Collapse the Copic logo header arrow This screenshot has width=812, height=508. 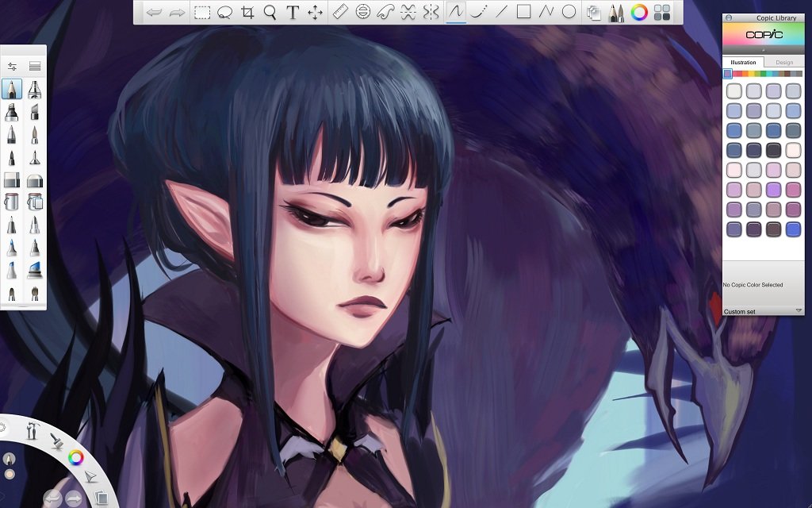(763, 49)
